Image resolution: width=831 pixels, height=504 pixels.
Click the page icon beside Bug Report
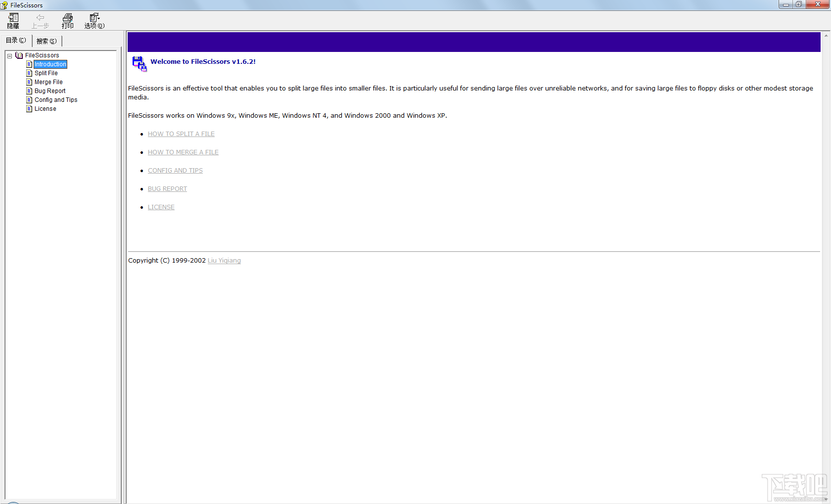pyautogui.click(x=29, y=91)
